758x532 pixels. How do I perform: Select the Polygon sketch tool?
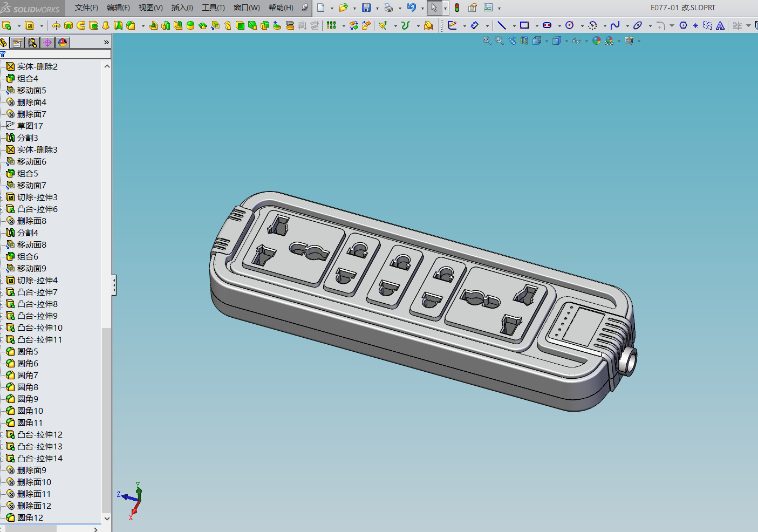tap(683, 25)
